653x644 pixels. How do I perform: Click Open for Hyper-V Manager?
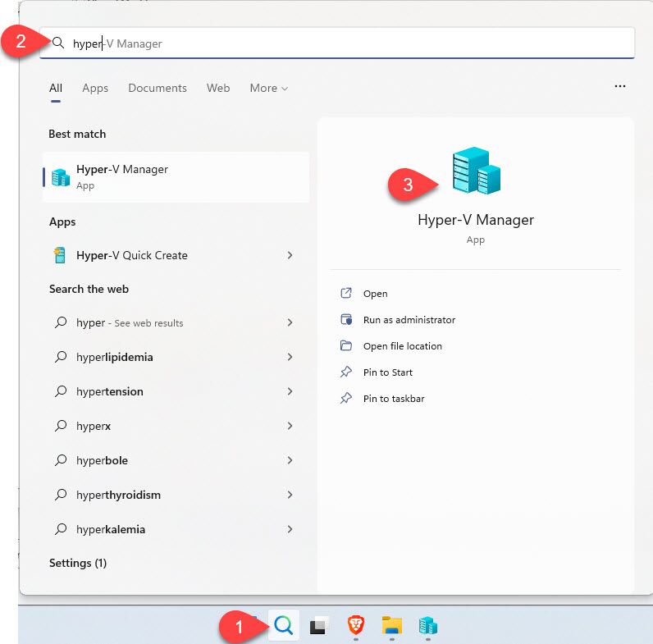[x=375, y=294]
